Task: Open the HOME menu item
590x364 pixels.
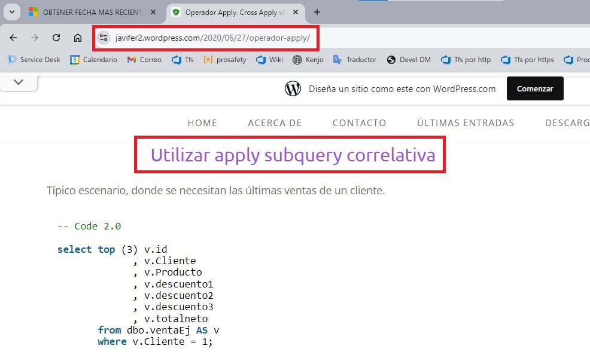Action: point(202,123)
